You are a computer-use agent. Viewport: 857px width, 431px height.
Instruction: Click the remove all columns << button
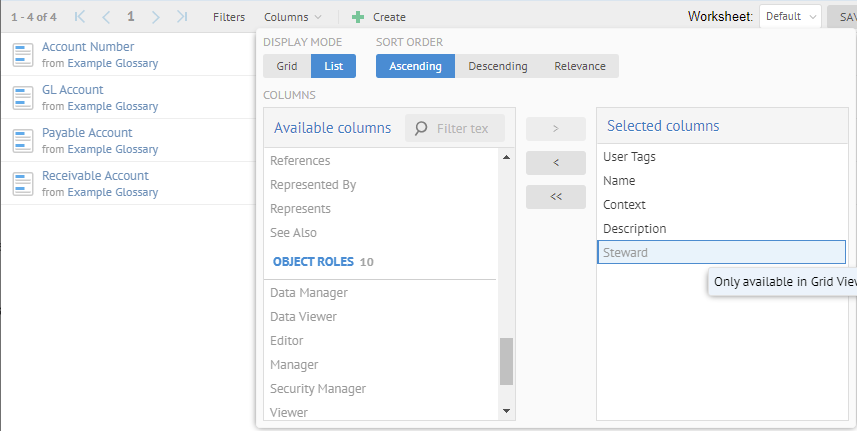(x=555, y=197)
